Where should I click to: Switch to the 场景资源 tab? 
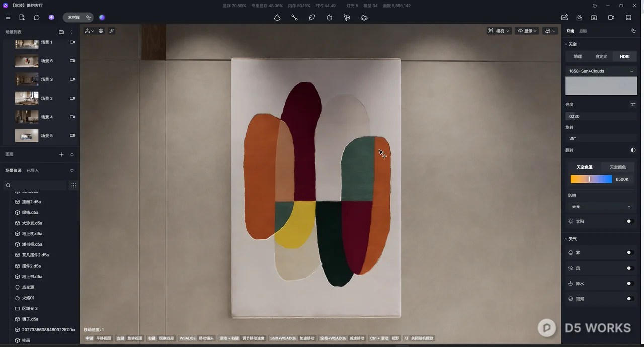pos(13,170)
